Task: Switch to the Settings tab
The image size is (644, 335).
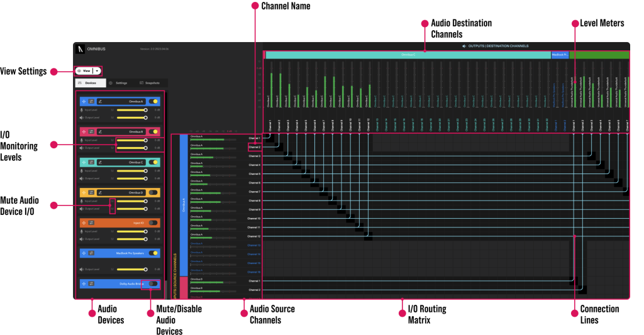Action: (x=118, y=83)
